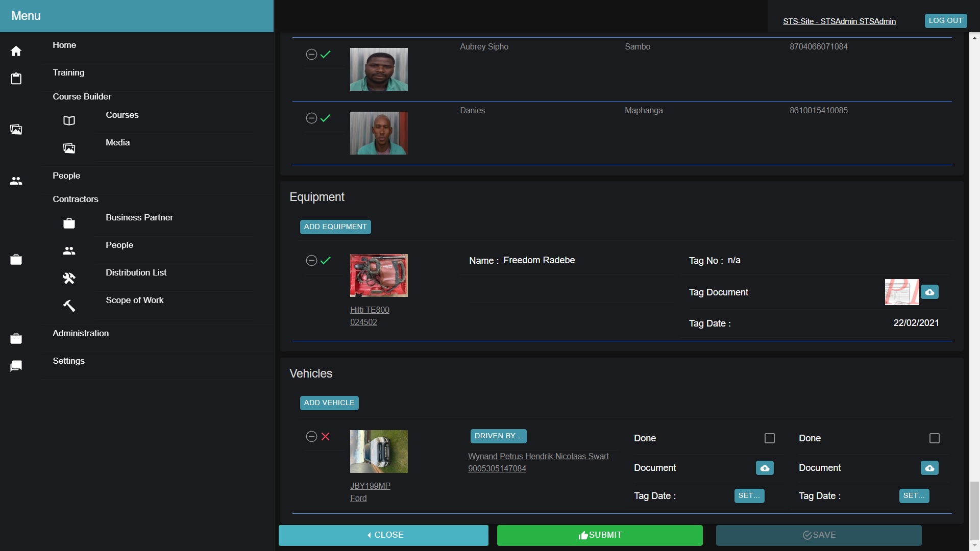The width and height of the screenshot is (980, 551).
Task: Remove the Hilti TE800 equipment via the minus icon
Action: [x=311, y=261]
